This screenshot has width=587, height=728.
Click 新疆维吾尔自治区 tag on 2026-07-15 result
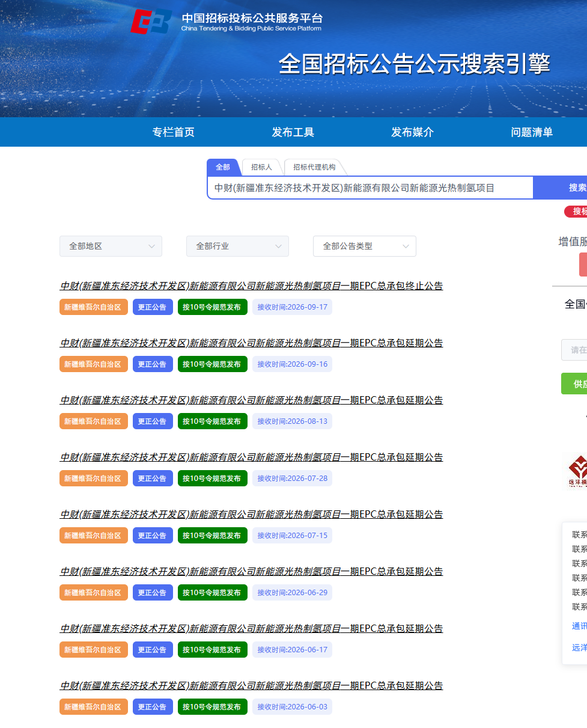coord(94,536)
